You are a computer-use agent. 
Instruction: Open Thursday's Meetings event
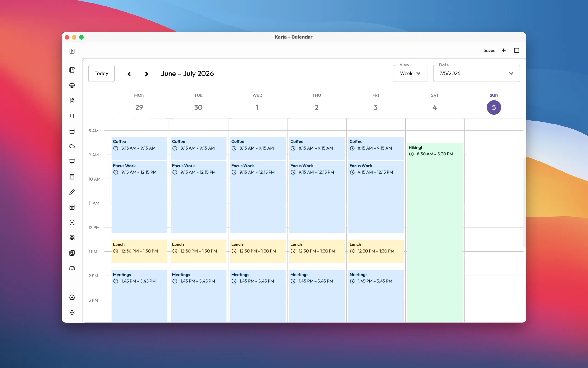click(x=317, y=296)
